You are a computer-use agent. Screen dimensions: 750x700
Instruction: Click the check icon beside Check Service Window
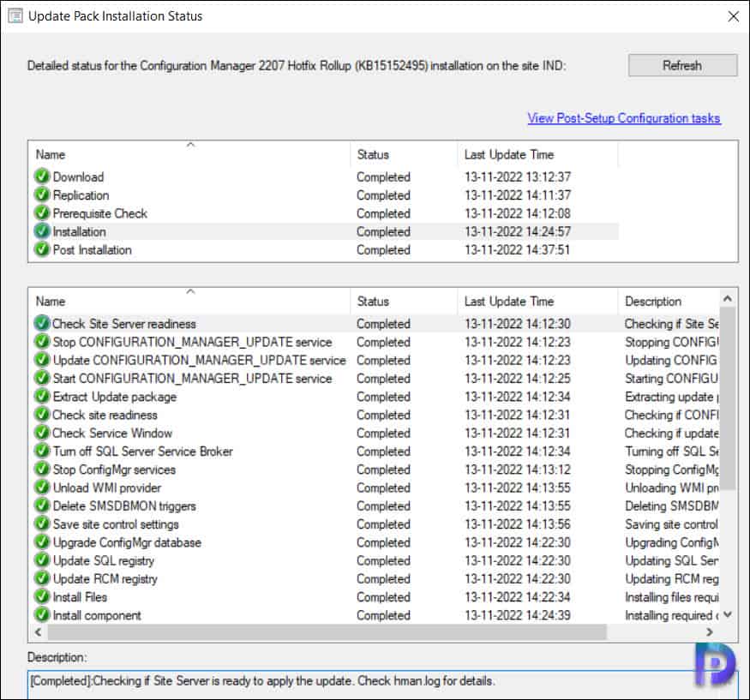(x=42, y=432)
